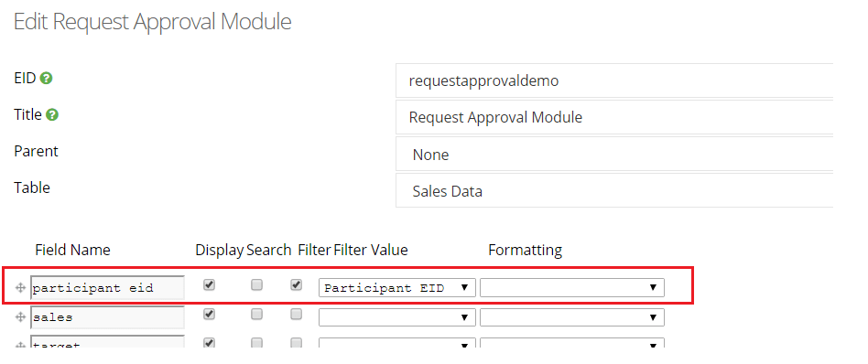Enable Search for participant eid
868x364 pixels.
(x=257, y=285)
